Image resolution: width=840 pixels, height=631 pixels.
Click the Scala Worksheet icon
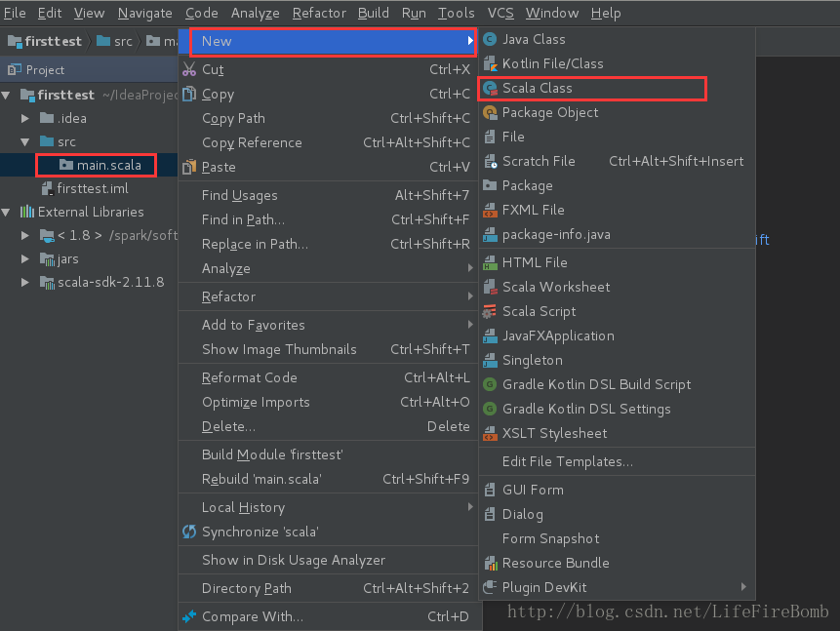pos(490,287)
